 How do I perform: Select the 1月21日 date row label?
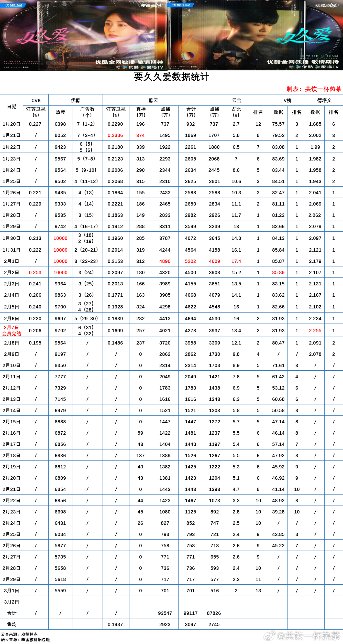pos(12,135)
